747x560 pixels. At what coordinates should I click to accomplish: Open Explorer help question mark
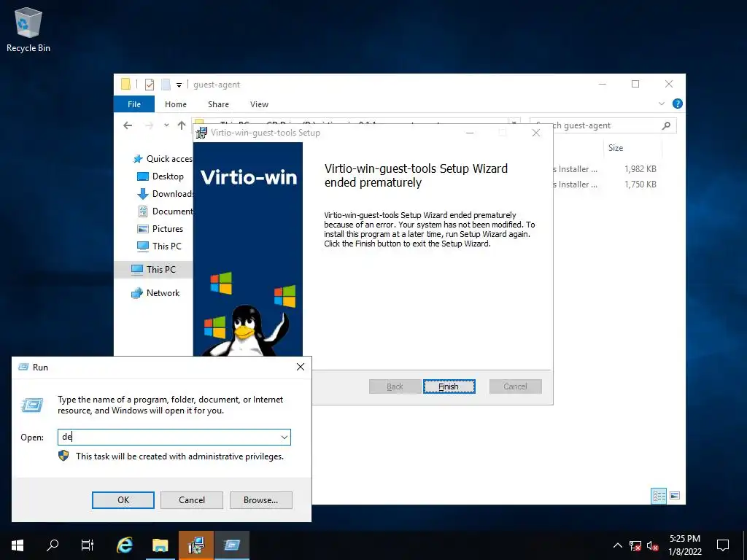click(x=677, y=104)
